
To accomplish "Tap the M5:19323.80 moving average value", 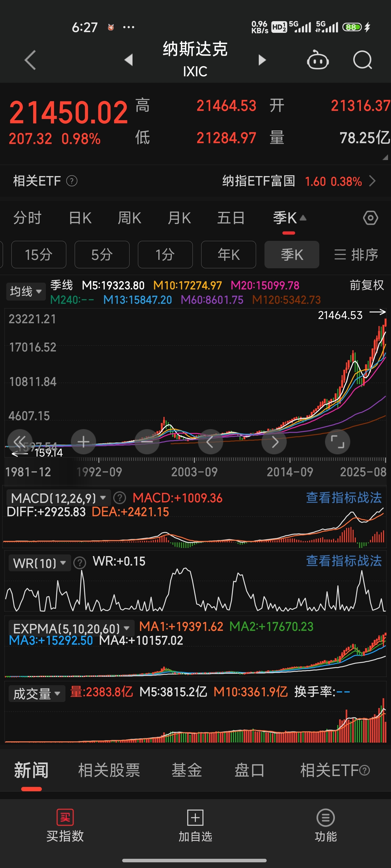I will coord(113,285).
